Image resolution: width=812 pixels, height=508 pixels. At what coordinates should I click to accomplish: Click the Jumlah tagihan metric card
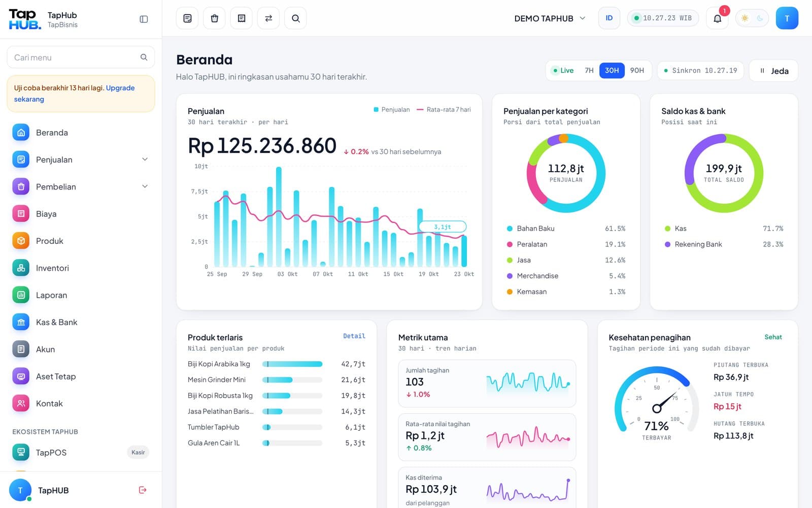[x=487, y=384]
